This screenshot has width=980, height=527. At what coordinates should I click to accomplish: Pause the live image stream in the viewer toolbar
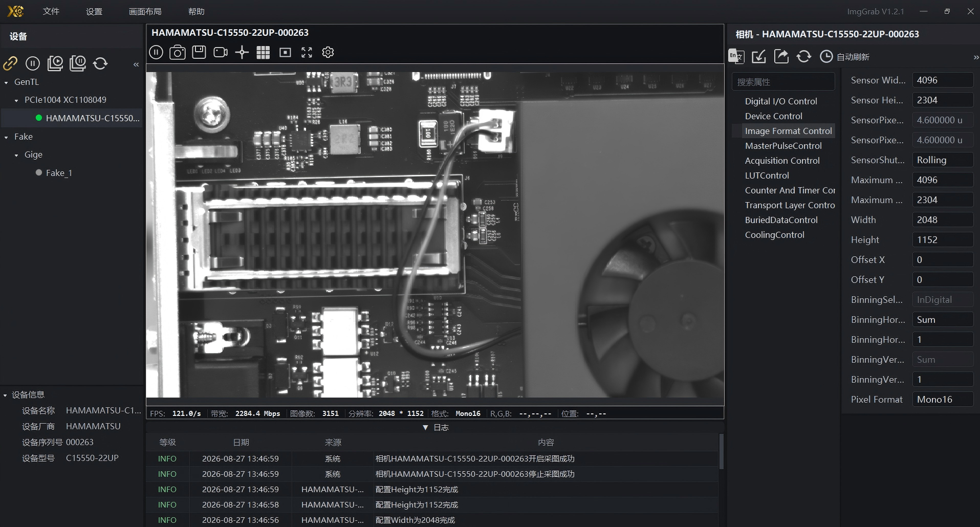[x=156, y=52]
